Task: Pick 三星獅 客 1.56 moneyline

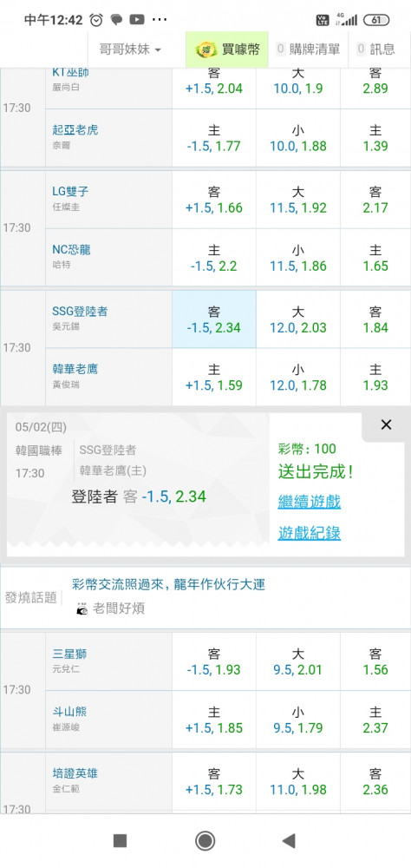Action: tap(375, 661)
